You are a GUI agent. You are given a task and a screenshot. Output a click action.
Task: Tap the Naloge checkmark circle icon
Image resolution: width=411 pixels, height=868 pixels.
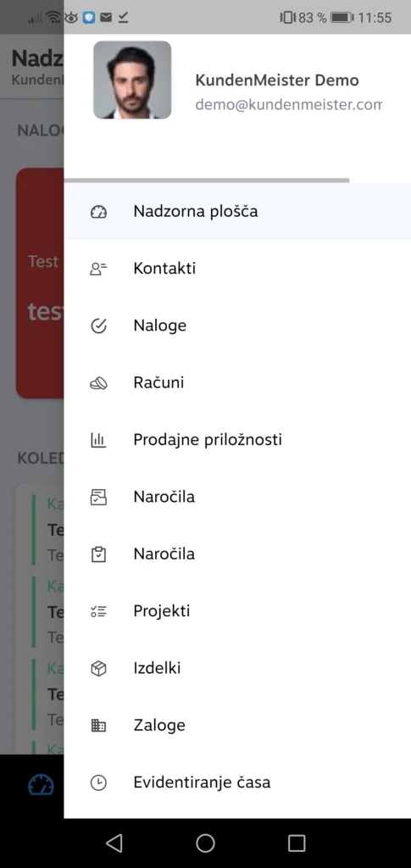98,326
